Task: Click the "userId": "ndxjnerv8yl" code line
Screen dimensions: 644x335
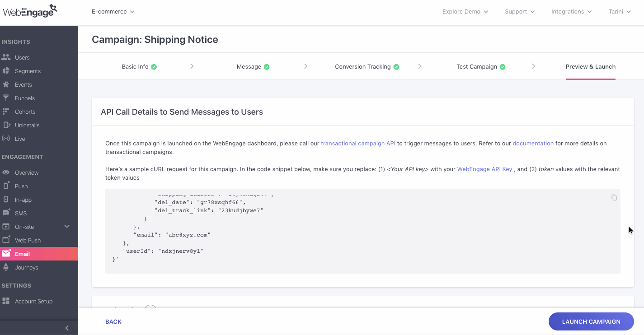Action: coord(163,251)
